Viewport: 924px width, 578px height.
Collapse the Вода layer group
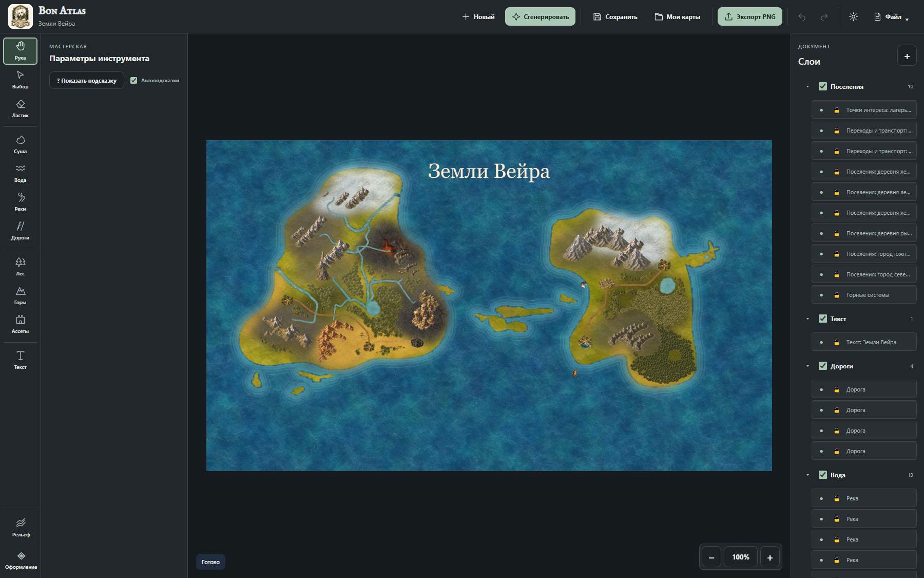click(807, 475)
